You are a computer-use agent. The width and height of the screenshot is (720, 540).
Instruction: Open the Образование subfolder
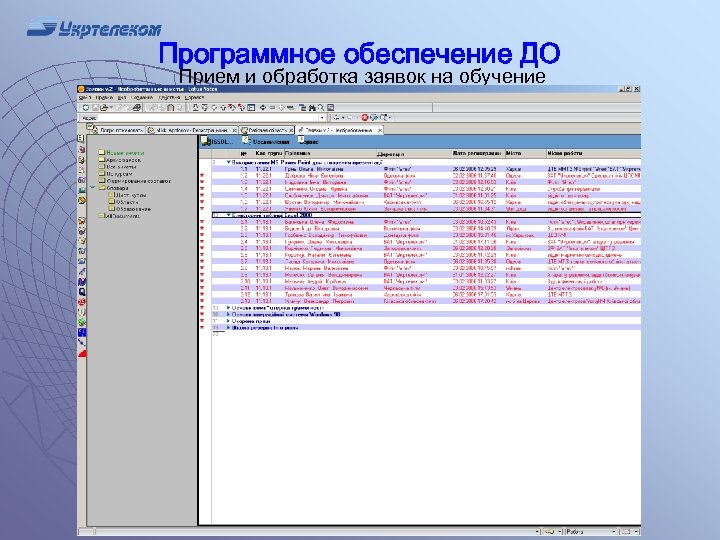point(129,209)
